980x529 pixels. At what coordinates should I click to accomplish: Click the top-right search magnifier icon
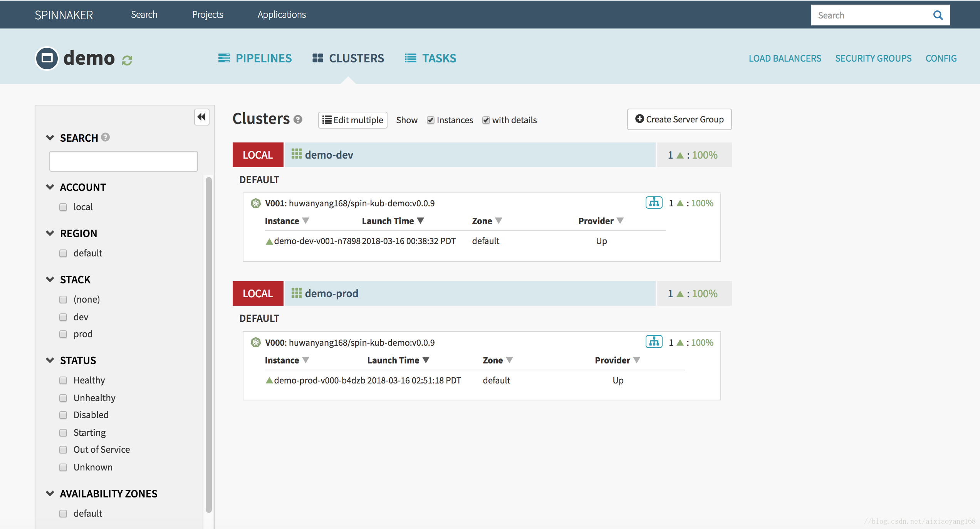pos(938,15)
